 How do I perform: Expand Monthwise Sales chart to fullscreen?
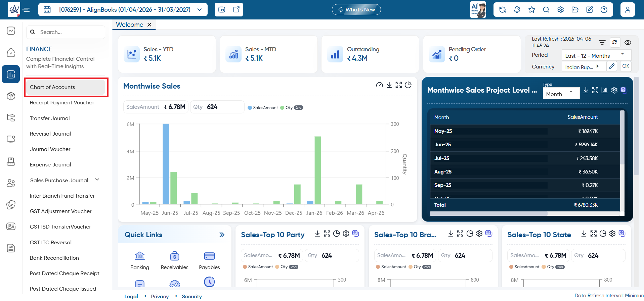pyautogui.click(x=398, y=85)
